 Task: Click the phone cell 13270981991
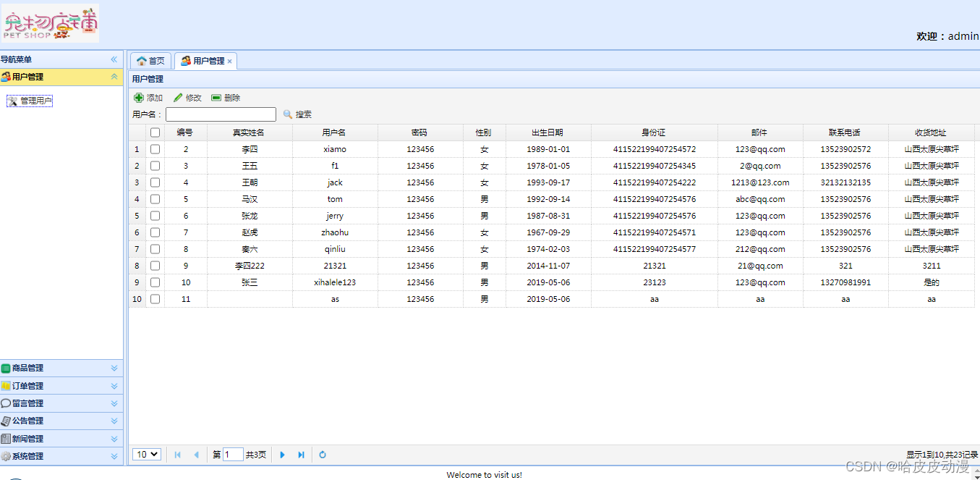[845, 282]
